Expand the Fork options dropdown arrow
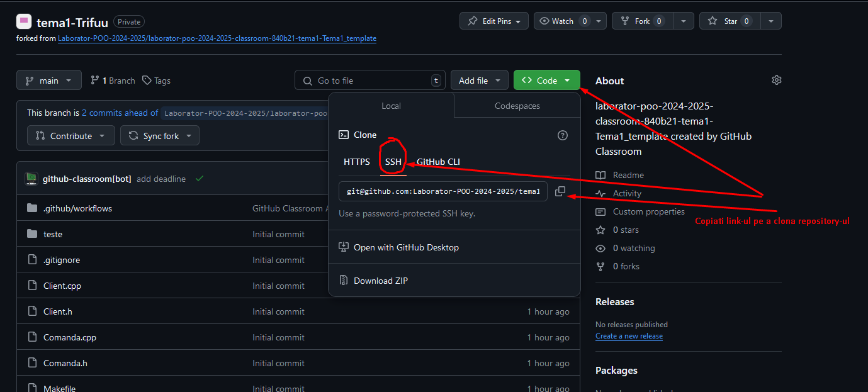The height and width of the screenshot is (392, 868). coord(683,21)
